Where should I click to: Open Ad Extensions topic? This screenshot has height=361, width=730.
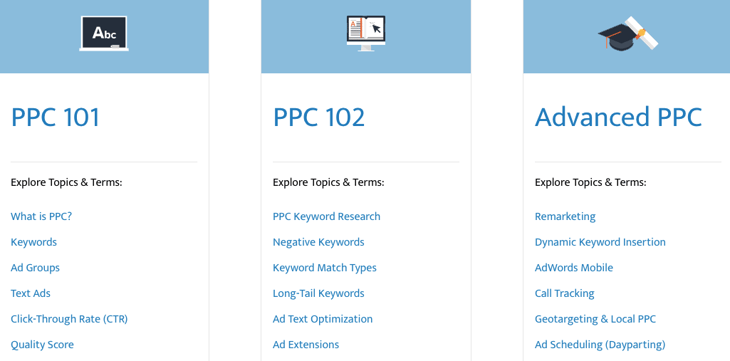click(306, 345)
